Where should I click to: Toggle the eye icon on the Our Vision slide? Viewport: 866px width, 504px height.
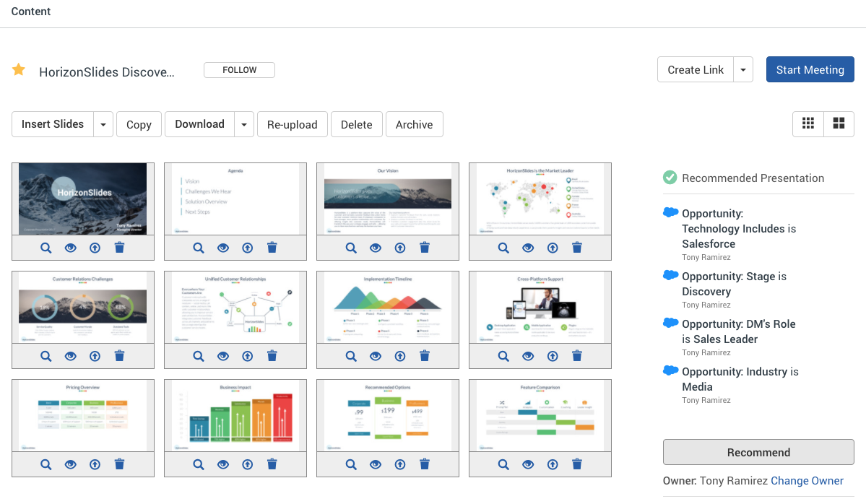[x=376, y=248]
